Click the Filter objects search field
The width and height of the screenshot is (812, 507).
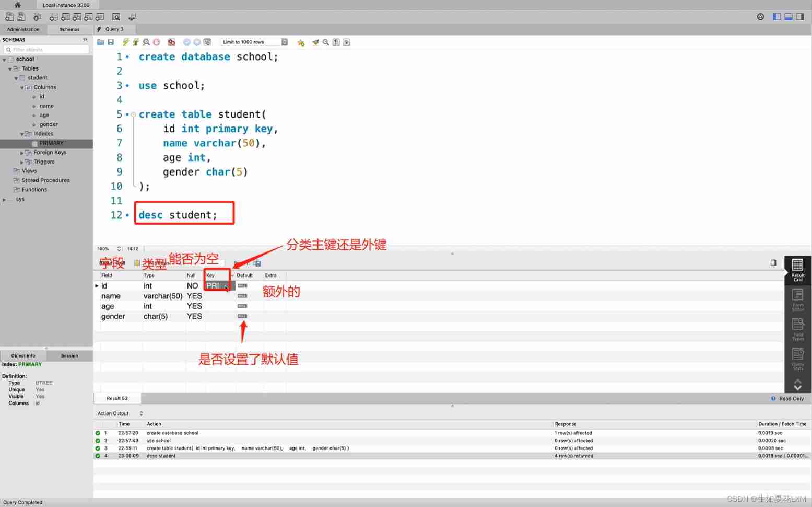tap(46, 50)
